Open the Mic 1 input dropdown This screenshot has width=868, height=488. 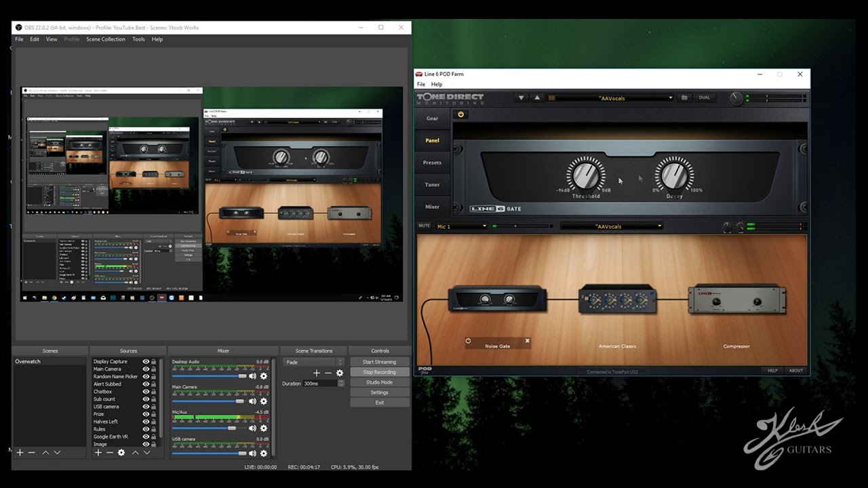point(462,226)
